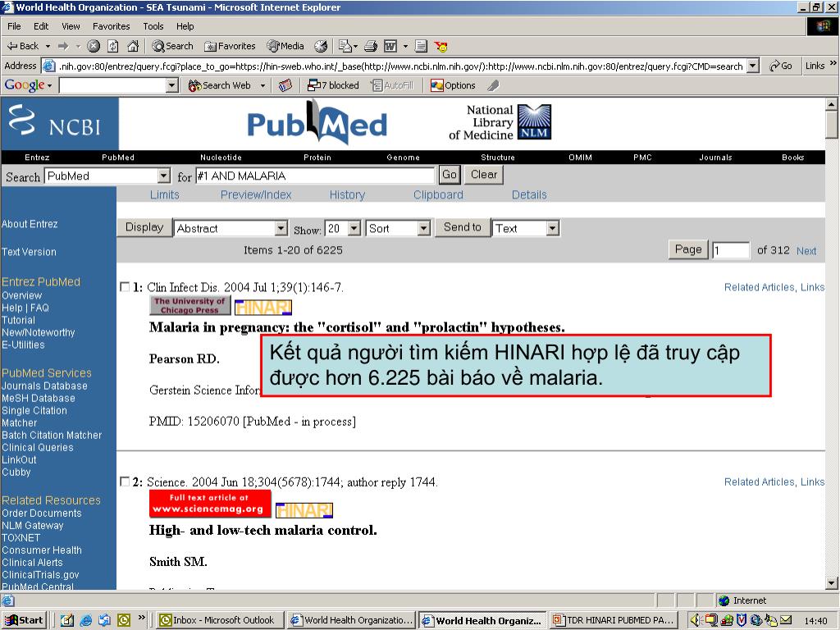Open Inbox - Microsoft Outlook taskbar button

click(220, 620)
